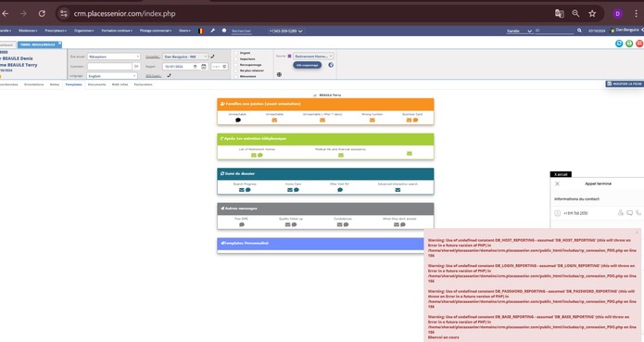This screenshot has width=644, height=342.
Task: Click the ID search input field
Action: 554,31
